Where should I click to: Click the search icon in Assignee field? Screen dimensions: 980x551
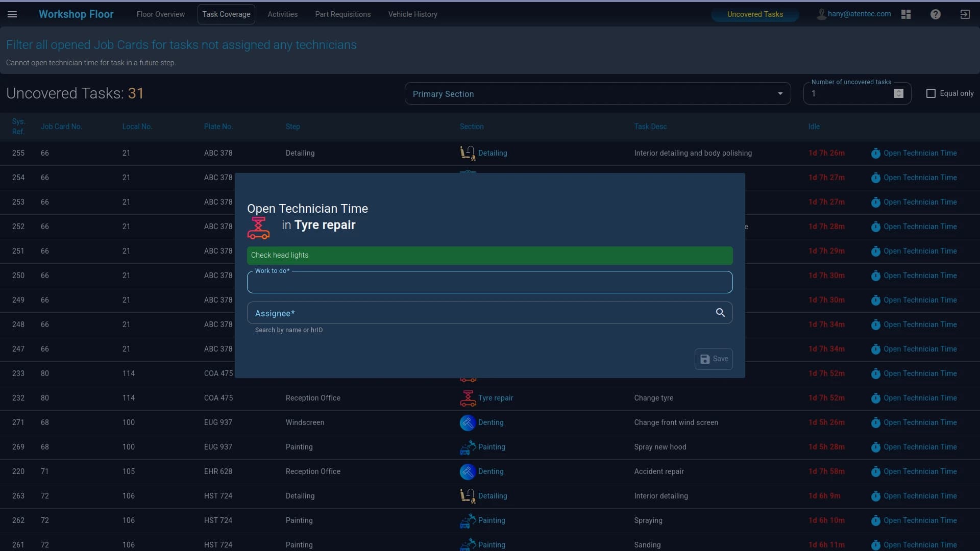[720, 313]
